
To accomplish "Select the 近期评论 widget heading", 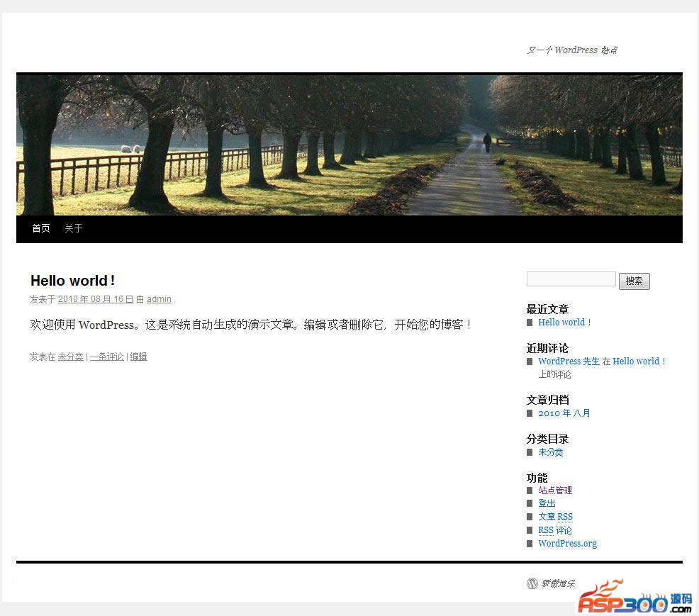I will 547,348.
